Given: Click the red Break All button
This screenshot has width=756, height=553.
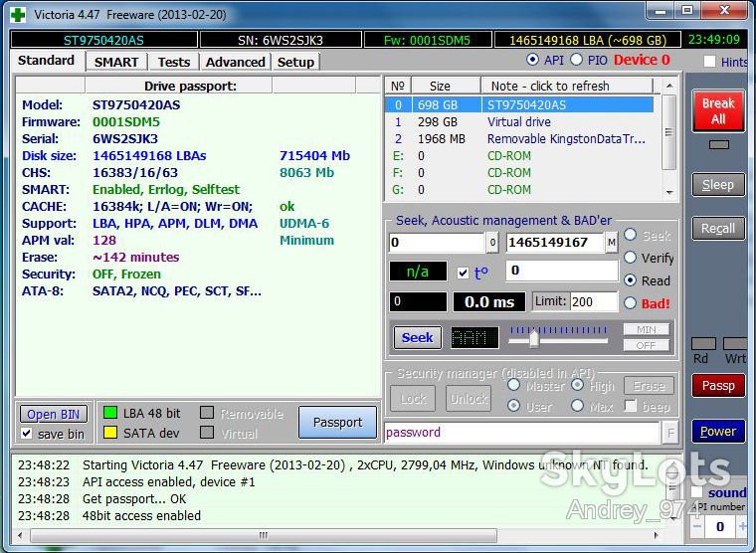Looking at the screenshot, I should (718, 110).
